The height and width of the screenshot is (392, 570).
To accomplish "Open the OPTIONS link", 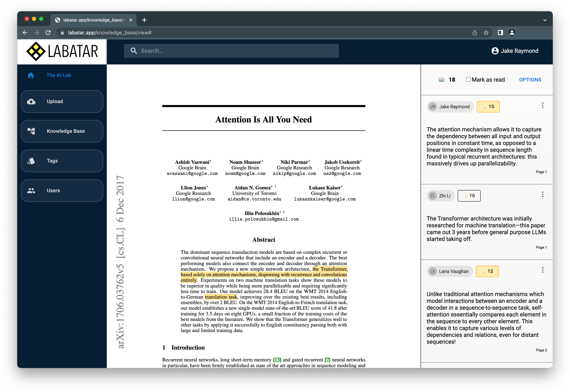I will (530, 80).
